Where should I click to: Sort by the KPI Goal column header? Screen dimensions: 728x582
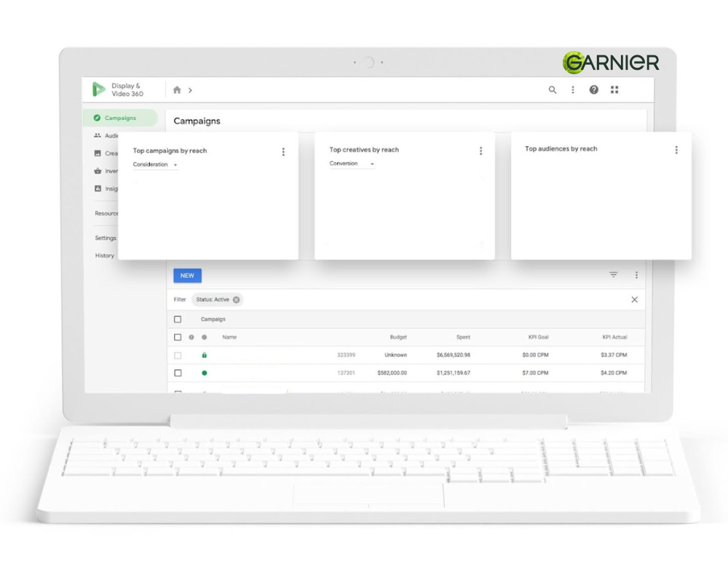click(x=539, y=338)
